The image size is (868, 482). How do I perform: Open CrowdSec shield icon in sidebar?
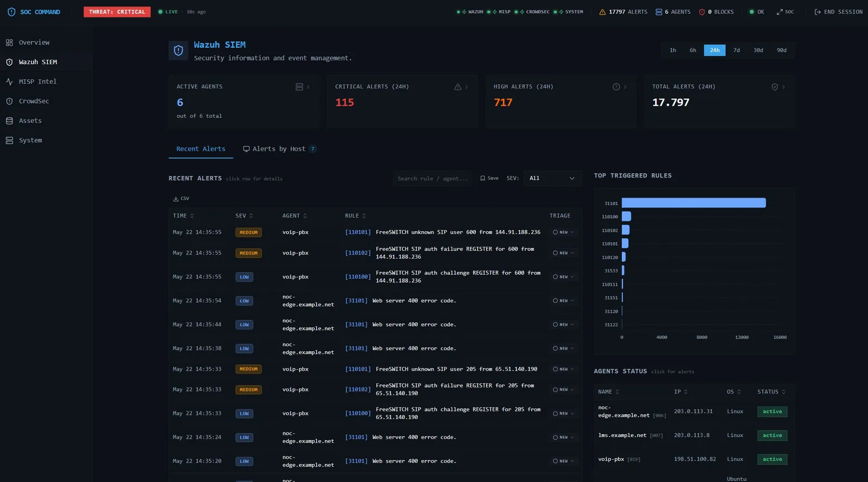9,101
